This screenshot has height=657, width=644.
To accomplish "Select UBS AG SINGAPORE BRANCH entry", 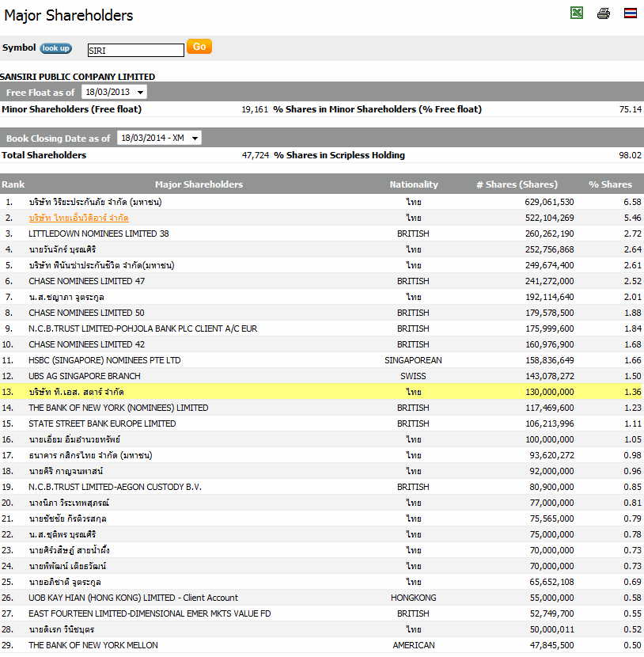I will (85, 376).
